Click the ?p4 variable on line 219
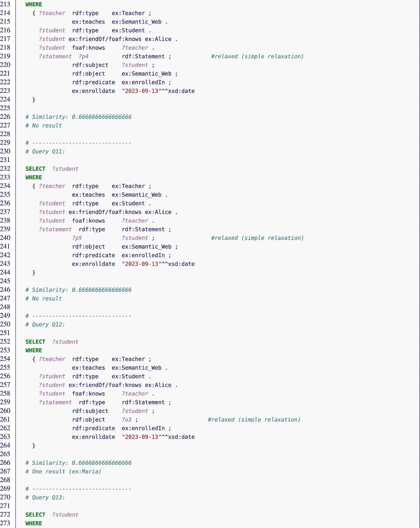The width and height of the screenshot is (420, 528). click(x=83, y=56)
